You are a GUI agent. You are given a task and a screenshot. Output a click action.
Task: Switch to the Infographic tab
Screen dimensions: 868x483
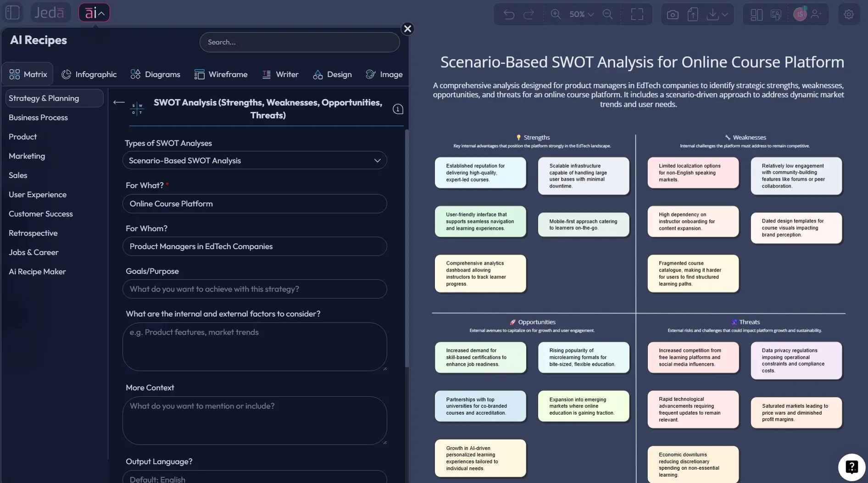pos(89,74)
